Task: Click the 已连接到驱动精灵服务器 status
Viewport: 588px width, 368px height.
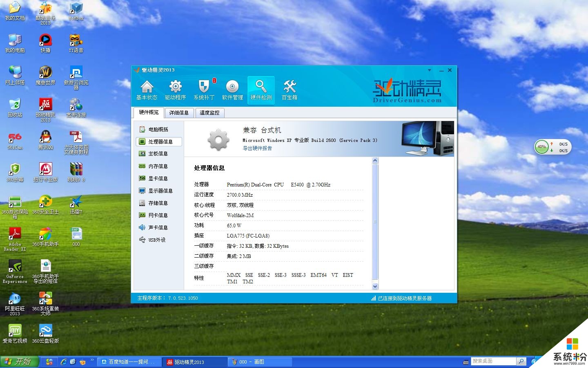Action: (x=401, y=298)
